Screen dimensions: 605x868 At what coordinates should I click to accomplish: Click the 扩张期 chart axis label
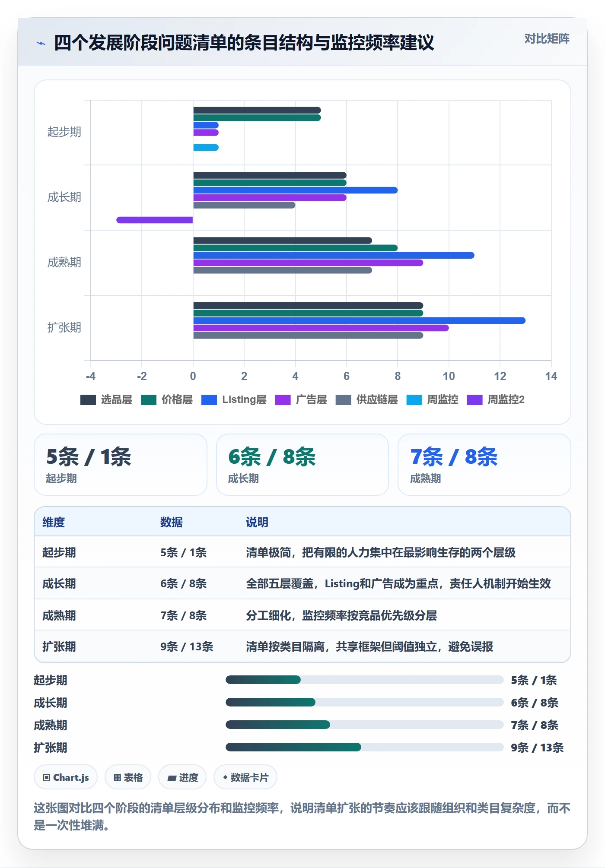coord(64,327)
